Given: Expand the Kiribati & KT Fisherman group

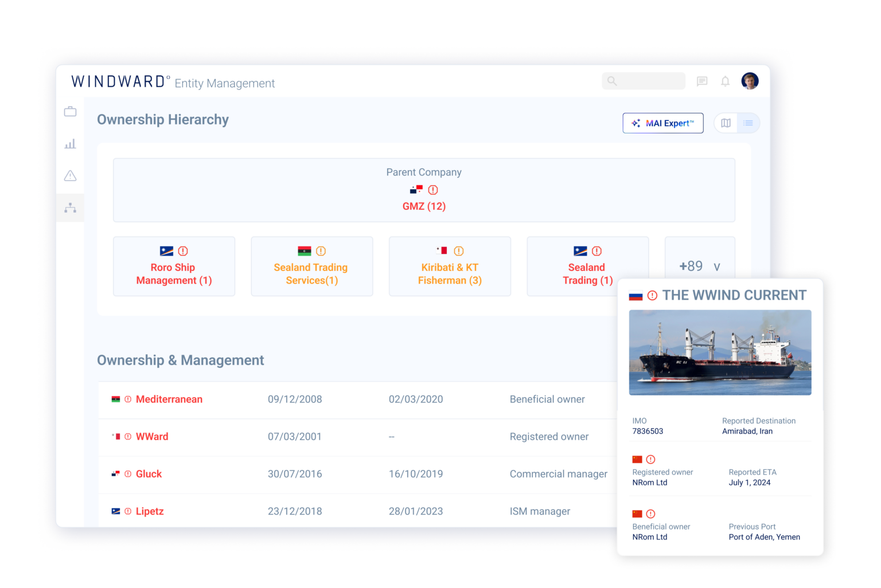Looking at the screenshot, I should pyautogui.click(x=450, y=266).
